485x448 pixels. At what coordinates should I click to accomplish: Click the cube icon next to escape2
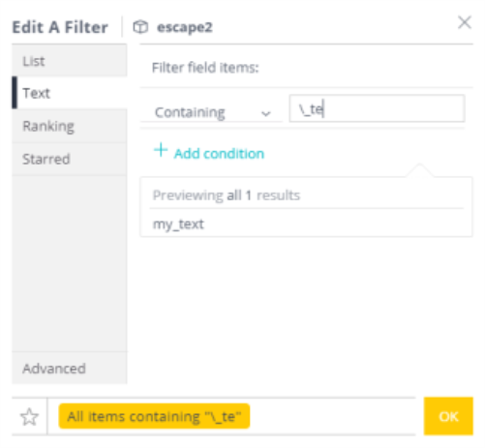click(140, 27)
